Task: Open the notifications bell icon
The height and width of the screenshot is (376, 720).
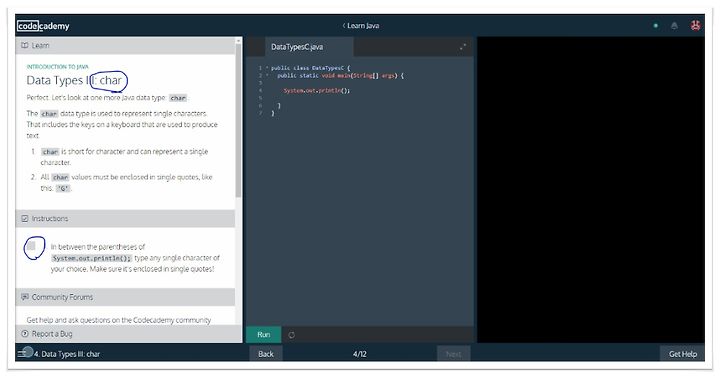Action: coord(674,26)
